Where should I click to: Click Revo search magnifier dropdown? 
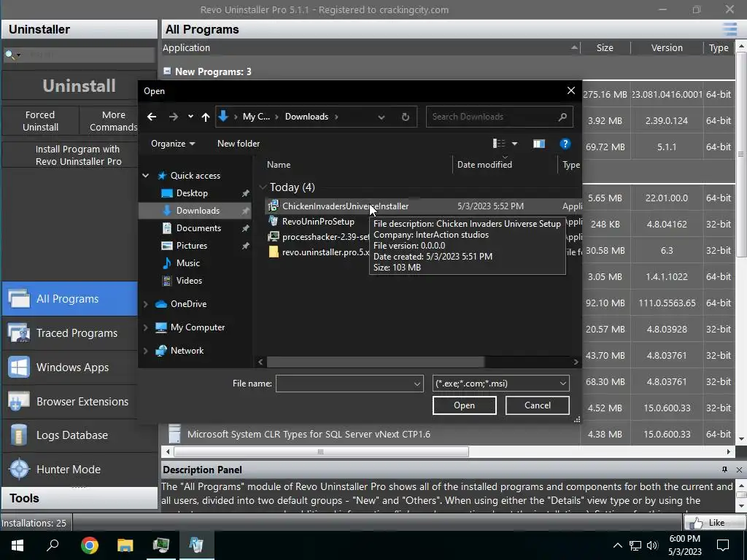pos(12,55)
